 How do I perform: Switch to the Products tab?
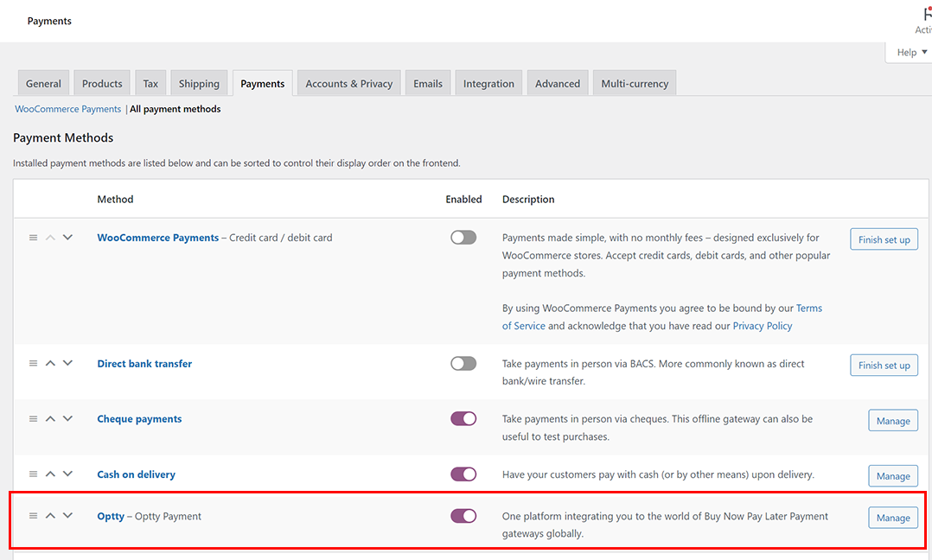(x=102, y=84)
